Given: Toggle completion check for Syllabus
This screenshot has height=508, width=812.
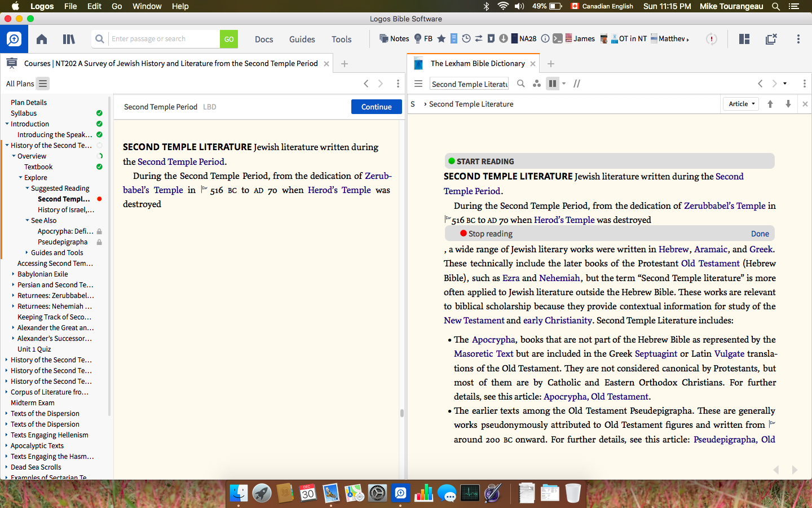Looking at the screenshot, I should pyautogui.click(x=99, y=113).
